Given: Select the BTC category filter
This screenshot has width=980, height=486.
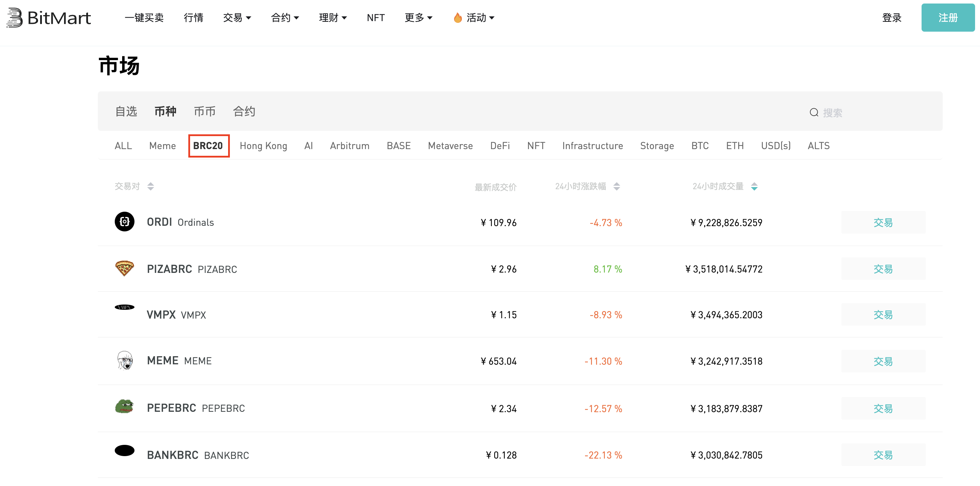Looking at the screenshot, I should (700, 146).
